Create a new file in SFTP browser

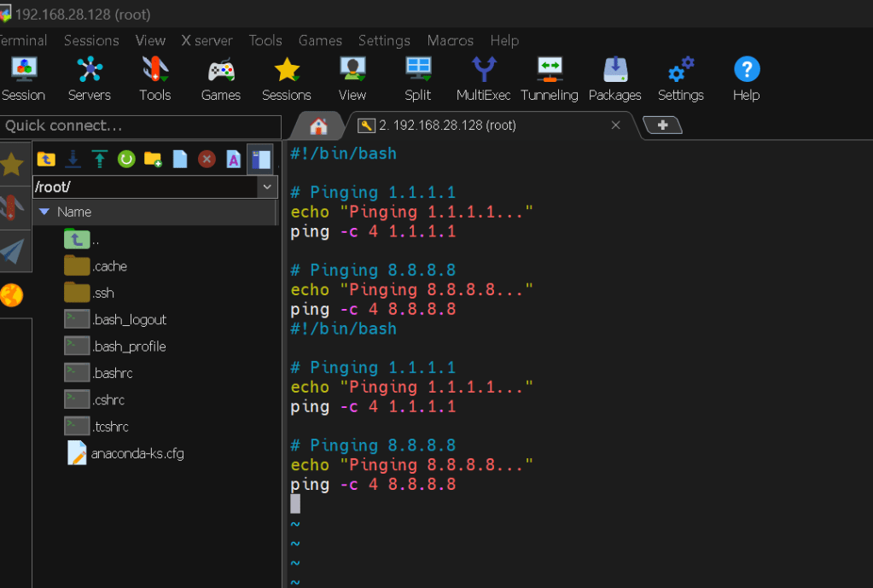click(180, 160)
